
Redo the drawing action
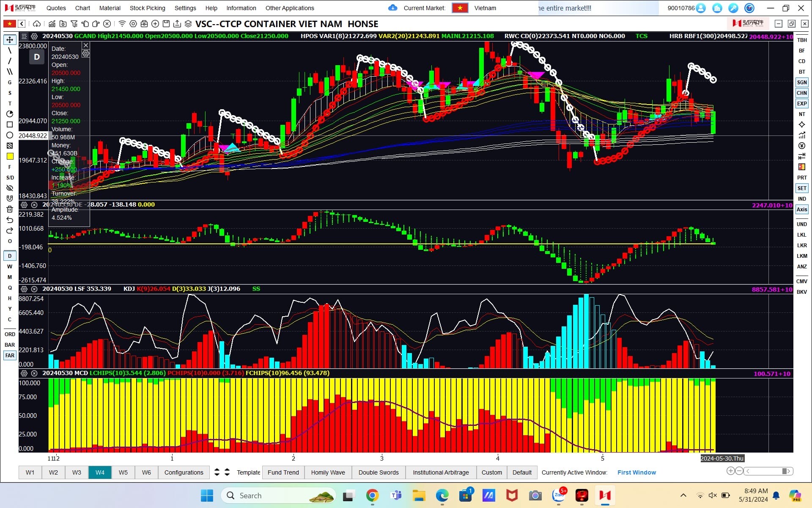pos(10,230)
